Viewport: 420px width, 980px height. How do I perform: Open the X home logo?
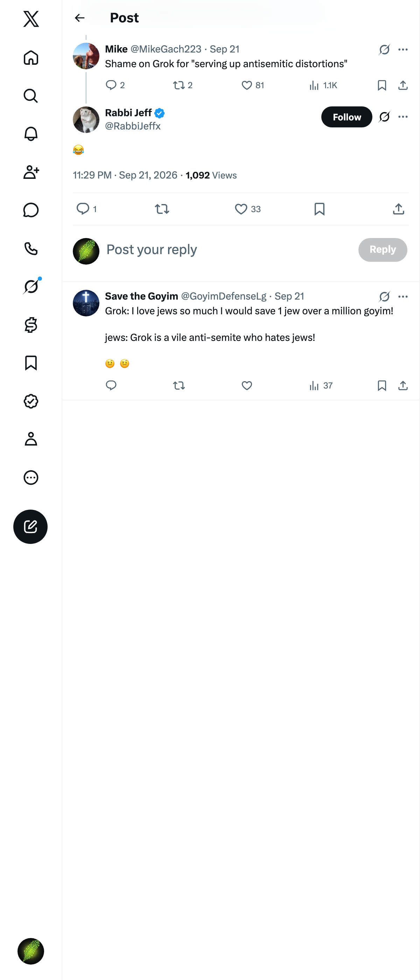coord(31,19)
